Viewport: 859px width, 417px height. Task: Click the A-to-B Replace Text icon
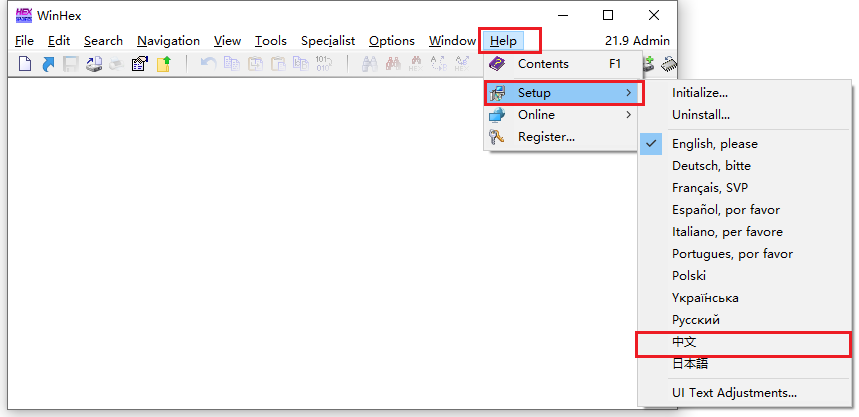point(439,64)
